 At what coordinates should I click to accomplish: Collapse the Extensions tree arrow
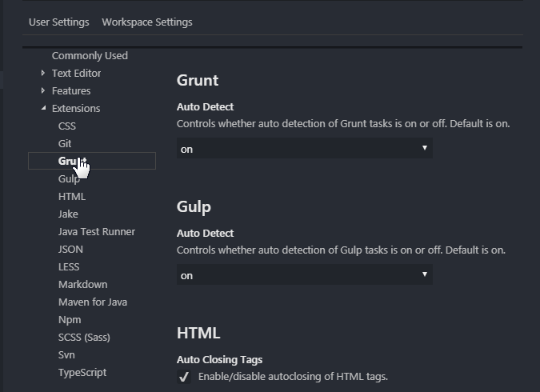(x=43, y=108)
